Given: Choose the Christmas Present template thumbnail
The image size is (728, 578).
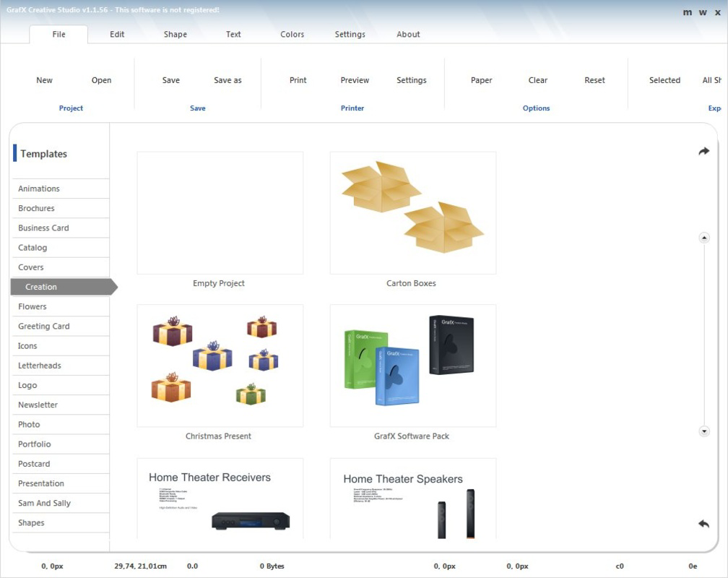Looking at the screenshot, I should 220,366.
